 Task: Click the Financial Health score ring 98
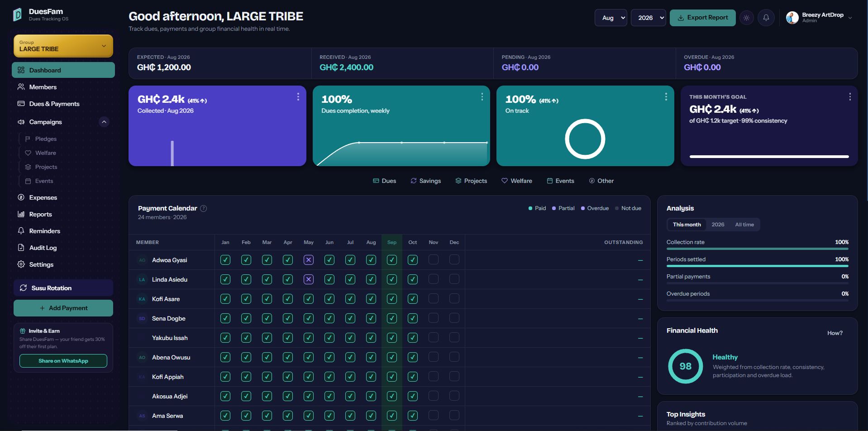coord(685,366)
